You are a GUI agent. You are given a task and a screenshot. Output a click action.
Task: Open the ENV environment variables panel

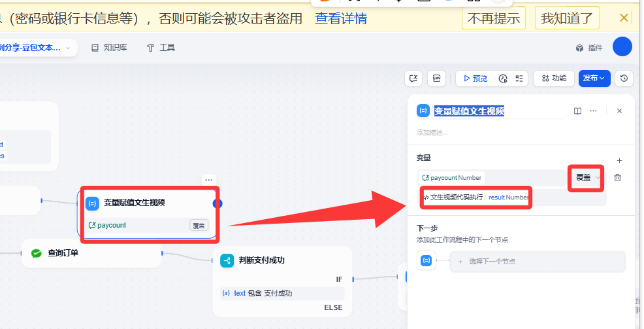(x=436, y=78)
